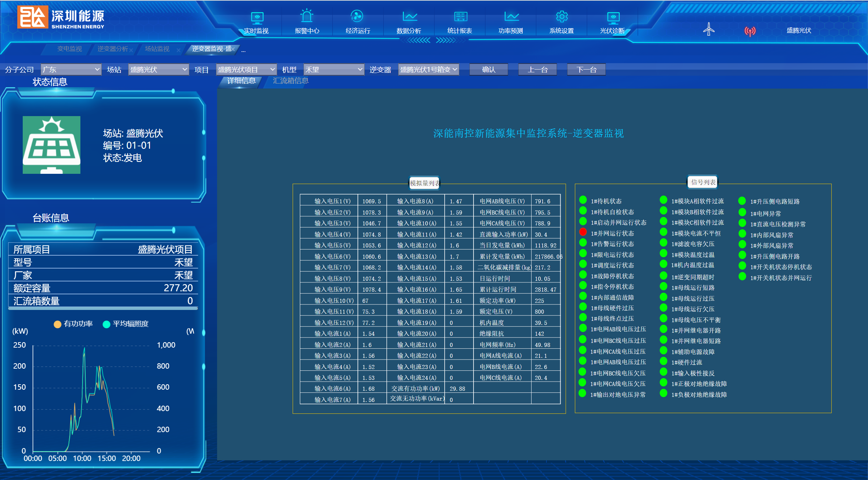Open the 经济运行 fan icon
This screenshot has width=868, height=480.
[357, 16]
